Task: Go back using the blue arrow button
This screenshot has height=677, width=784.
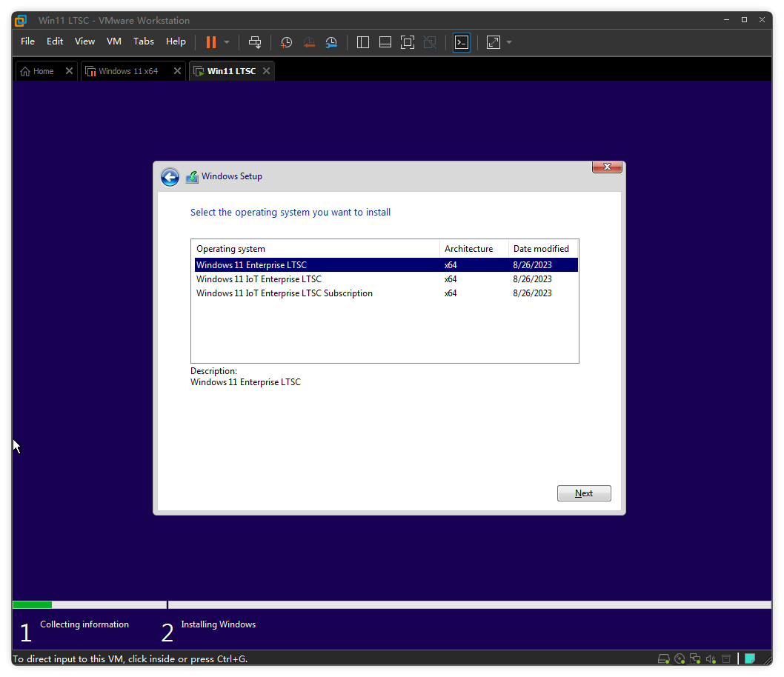Action: point(170,177)
